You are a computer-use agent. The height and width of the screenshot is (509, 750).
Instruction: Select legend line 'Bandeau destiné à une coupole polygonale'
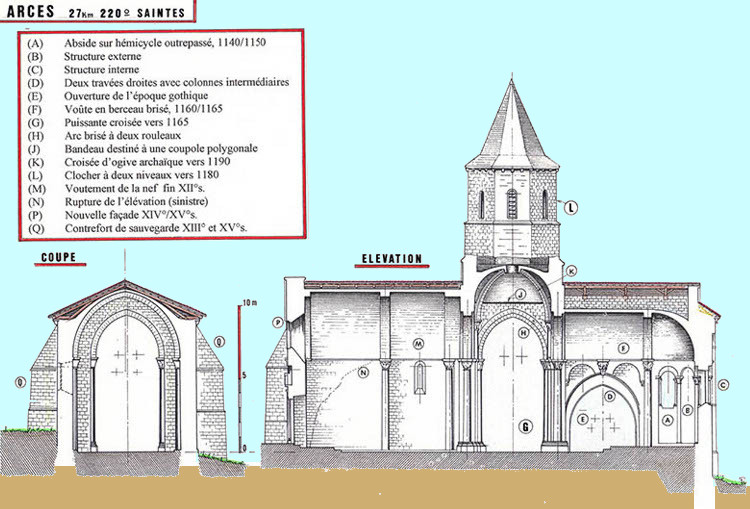tap(161, 149)
